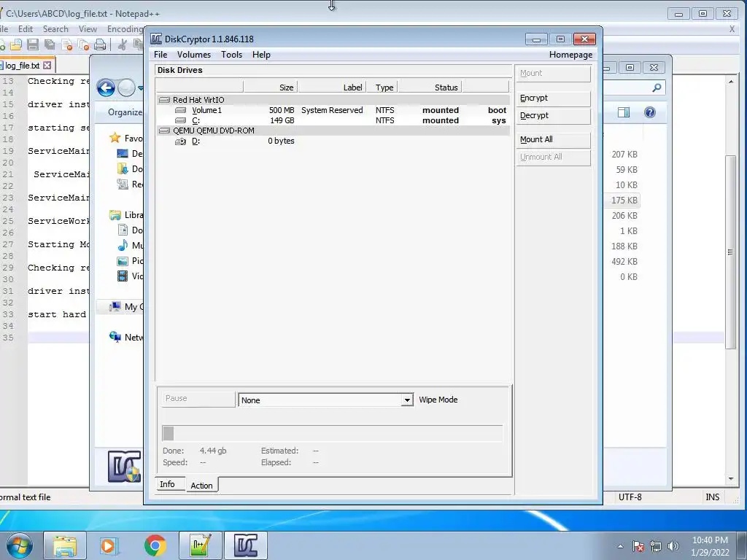Click the Cut scissors icon in Notepad++
This screenshot has width=747, height=560.
pos(123,44)
